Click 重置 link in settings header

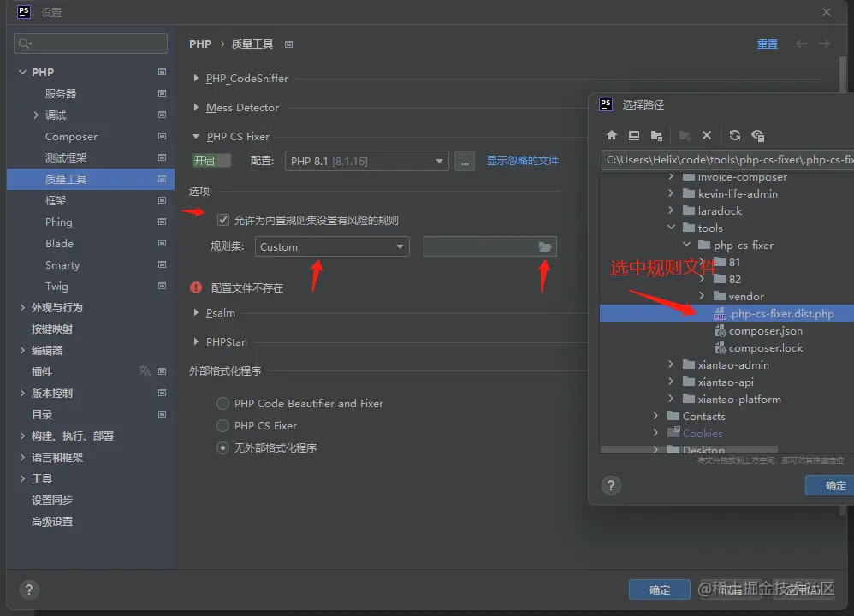point(767,44)
